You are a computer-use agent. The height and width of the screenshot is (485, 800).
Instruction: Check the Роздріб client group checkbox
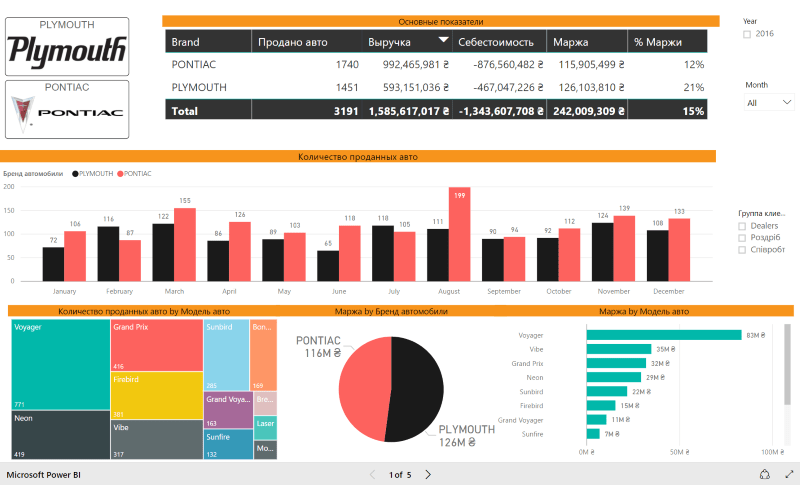pyautogui.click(x=742, y=238)
